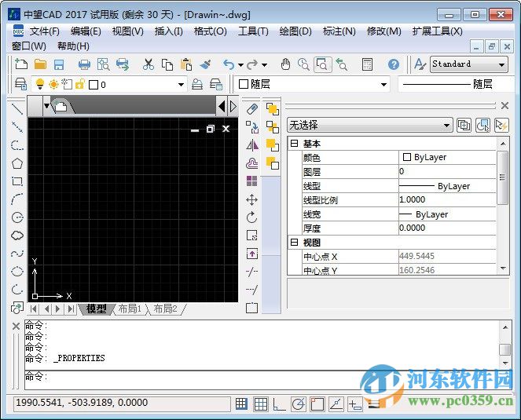Select the Spline curve tool

pos(17,254)
